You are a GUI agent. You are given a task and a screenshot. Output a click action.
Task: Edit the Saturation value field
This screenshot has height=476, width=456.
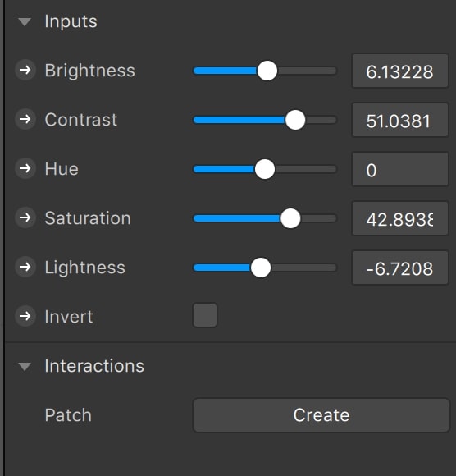pyautogui.click(x=400, y=218)
